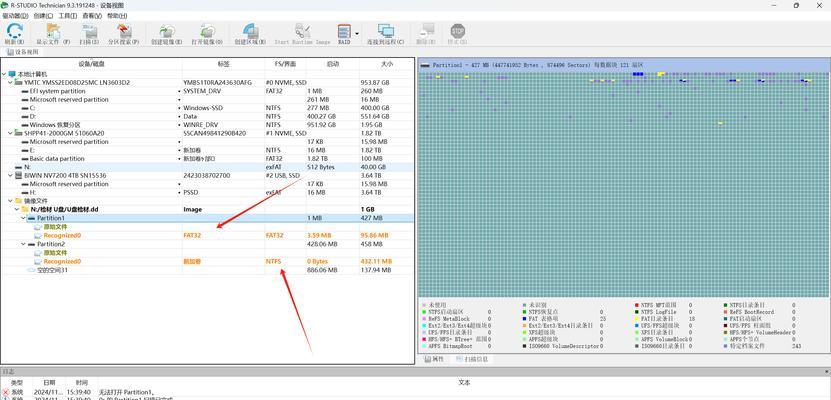Click the 类型 log column header
This screenshot has width=831, height=400.
[17, 383]
